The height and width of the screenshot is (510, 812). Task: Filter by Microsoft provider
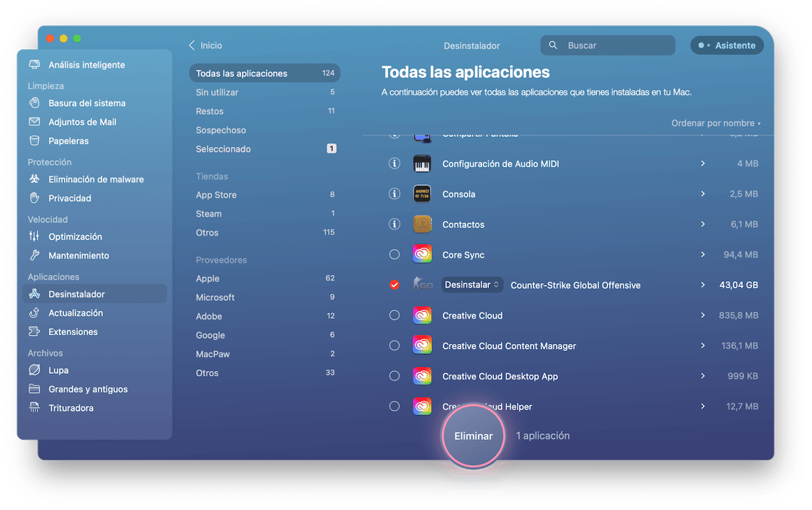tap(265, 297)
